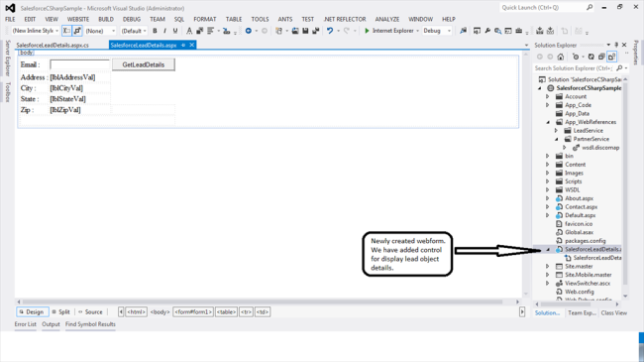
Task: Click the foreground color 'A' icon
Action: click(189, 31)
